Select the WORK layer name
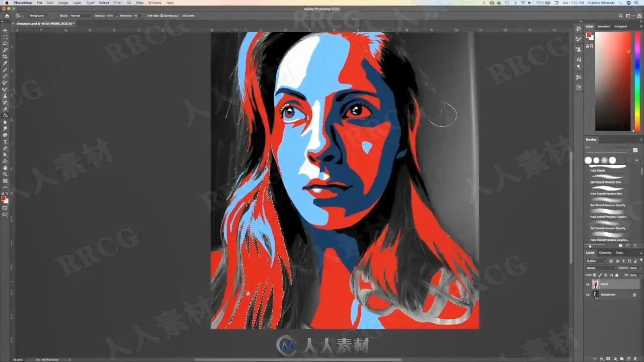 click(x=604, y=285)
